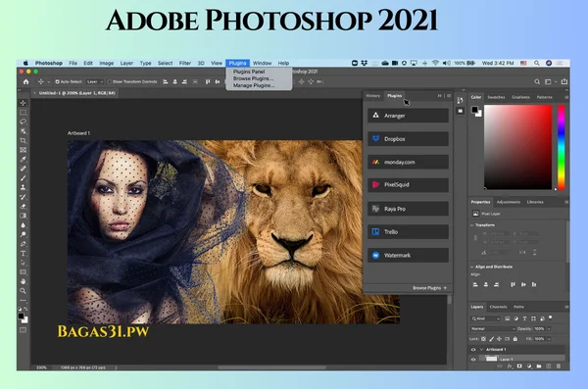This screenshot has width=588, height=389.
Task: Select the Horizontal Type tool
Action: pos(24,253)
